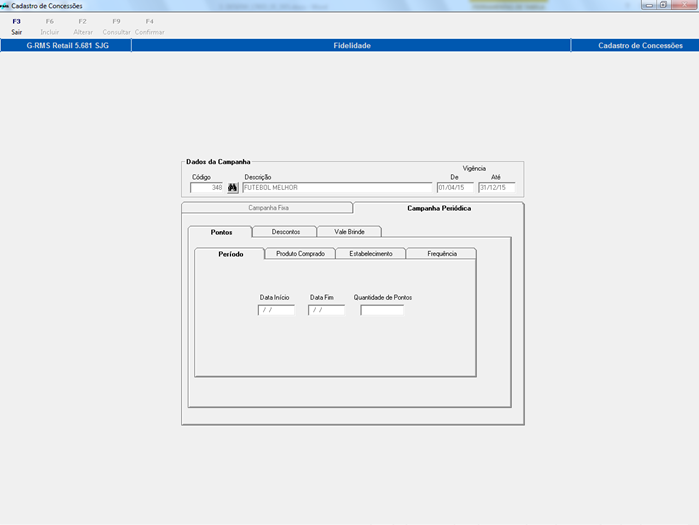Click the Vigência De date field

pyautogui.click(x=455, y=188)
